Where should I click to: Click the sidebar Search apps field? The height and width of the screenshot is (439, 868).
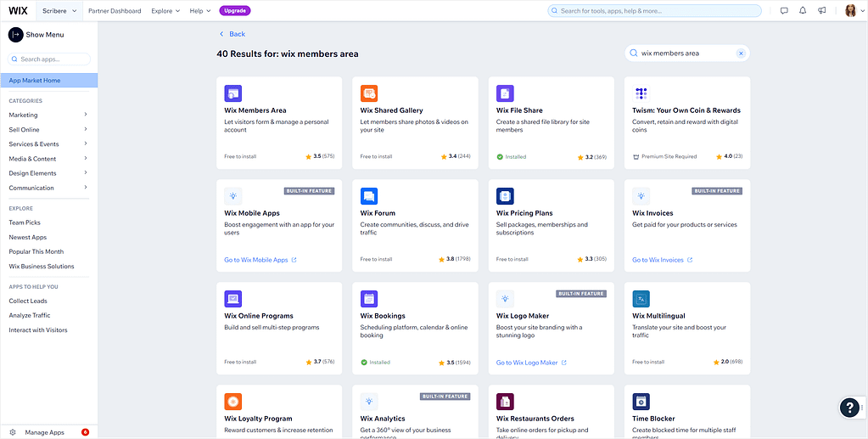pos(48,59)
